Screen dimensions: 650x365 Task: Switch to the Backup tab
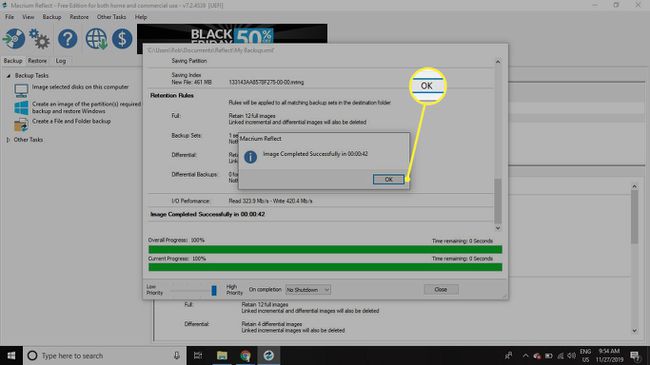point(13,61)
